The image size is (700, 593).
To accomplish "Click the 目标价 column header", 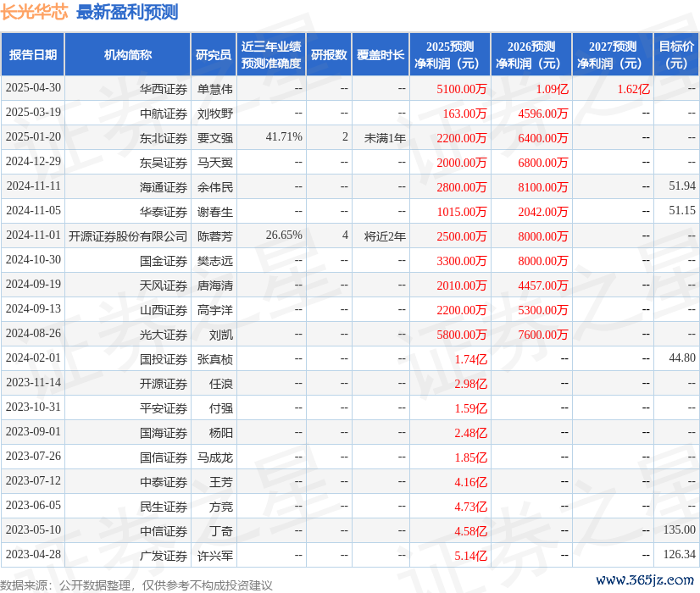I will tap(676, 54).
